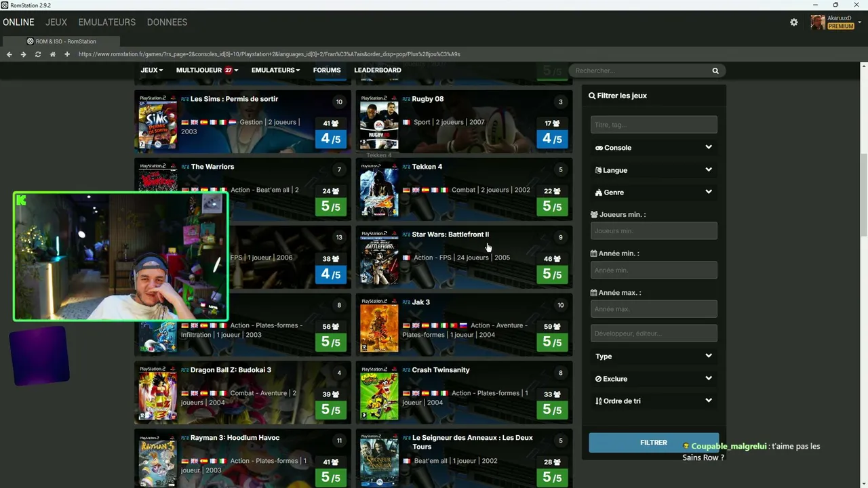Click the PS2 console icon beside Tekken 4
Screen dimensions: 868x488
click(x=406, y=167)
